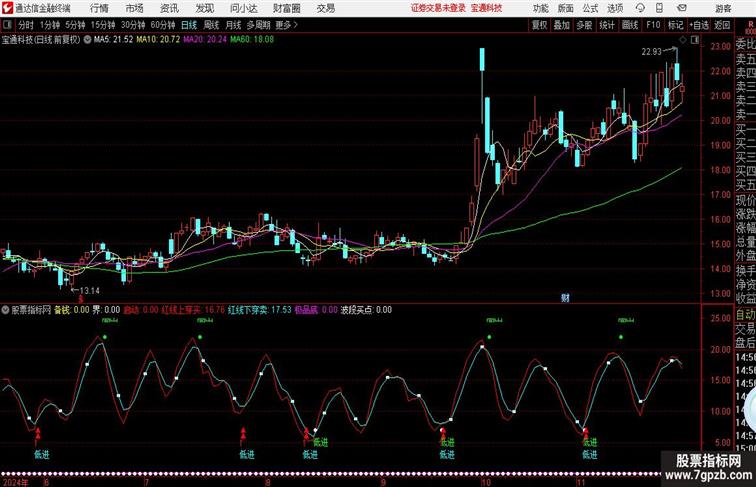Add stock via +自选 button
This screenshot has height=487, width=756.
click(699, 25)
